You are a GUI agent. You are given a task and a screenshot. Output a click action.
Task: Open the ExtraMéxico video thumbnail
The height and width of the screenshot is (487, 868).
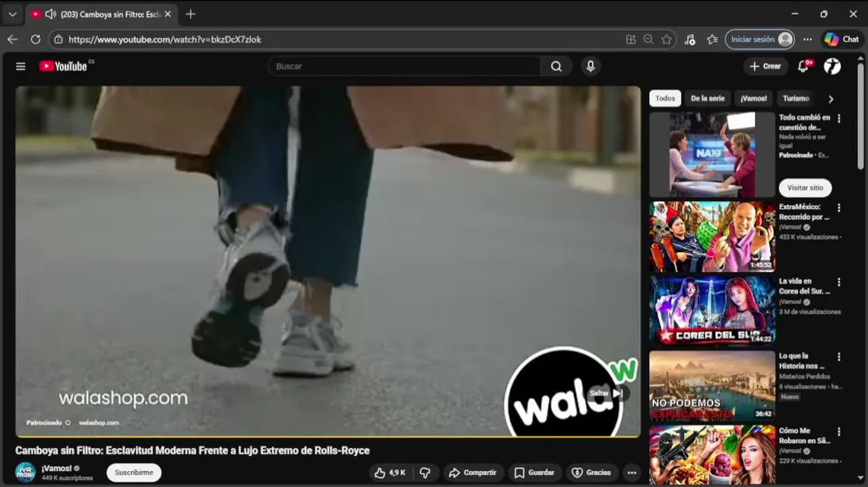(712, 237)
